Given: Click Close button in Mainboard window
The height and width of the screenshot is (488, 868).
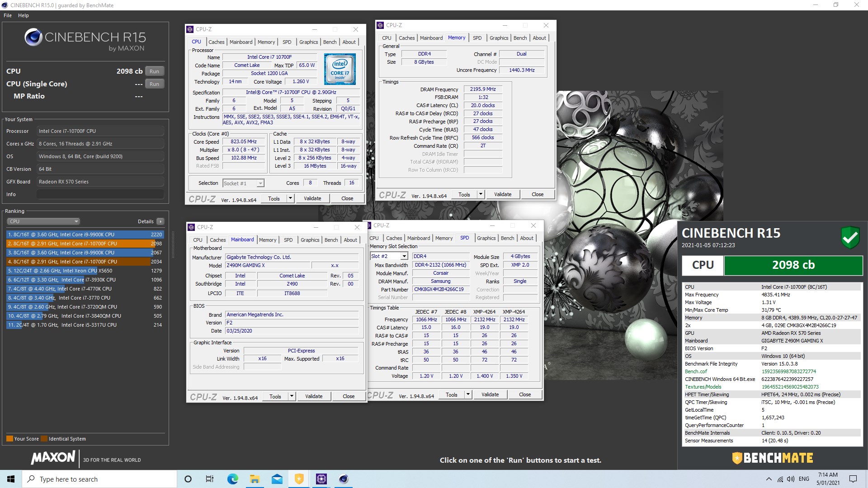Looking at the screenshot, I should 349,396.
